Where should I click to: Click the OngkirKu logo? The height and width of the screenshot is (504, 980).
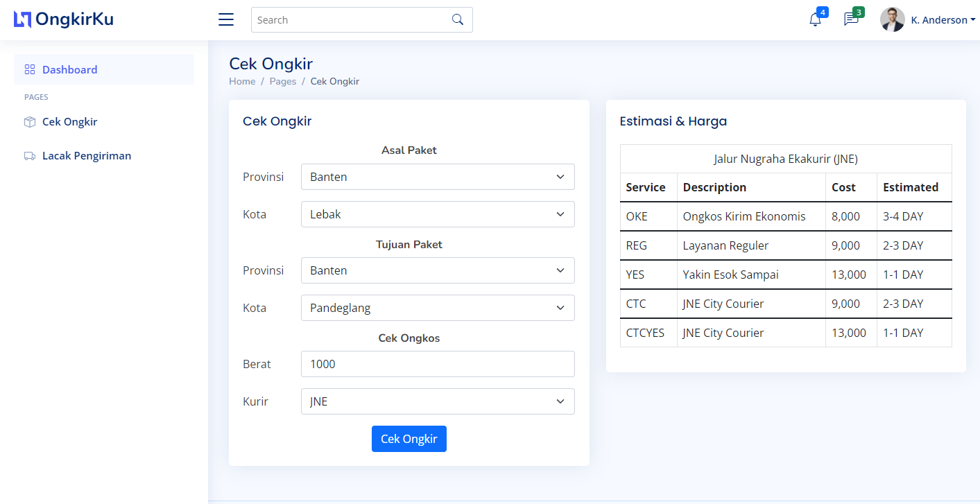[x=64, y=19]
